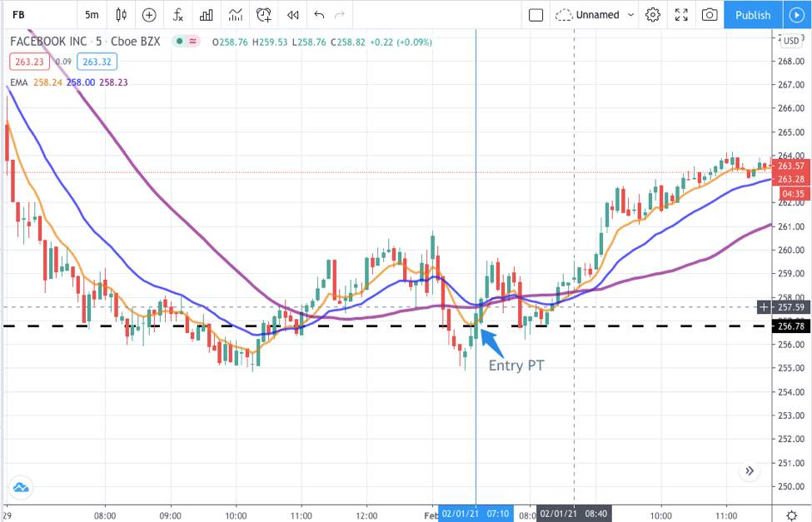Open chart settings gear icon
The image size is (812, 522).
point(653,15)
